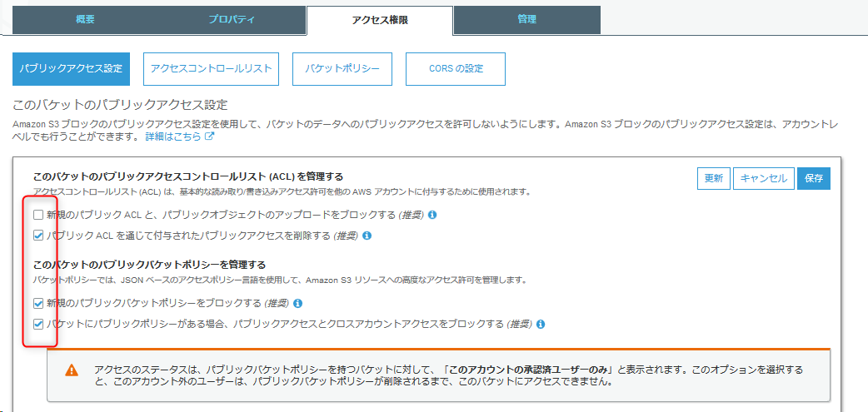Open info icon for remove public ACL access
868x412 pixels.
click(367, 236)
